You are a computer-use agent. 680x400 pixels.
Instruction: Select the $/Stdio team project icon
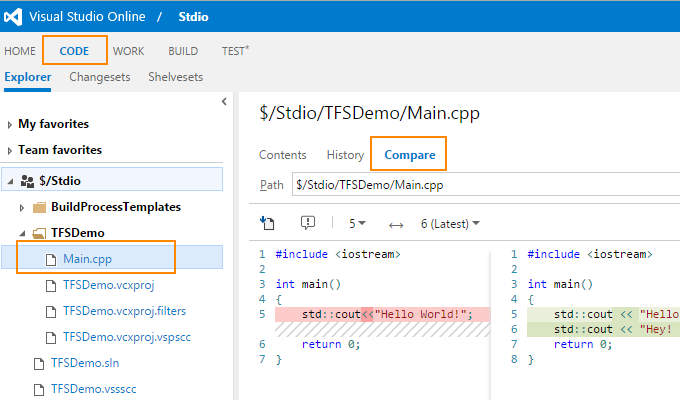[27, 181]
